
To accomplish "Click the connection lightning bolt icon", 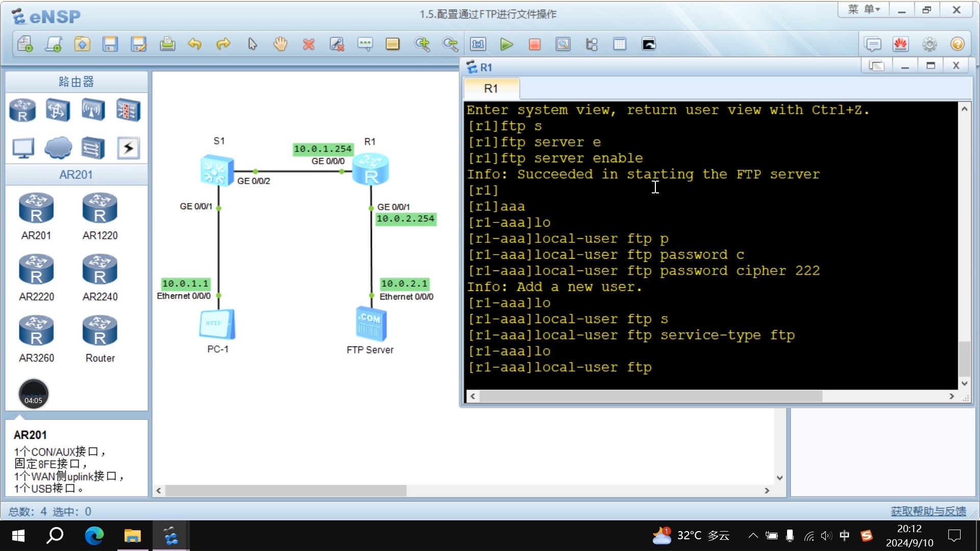I will pyautogui.click(x=128, y=148).
